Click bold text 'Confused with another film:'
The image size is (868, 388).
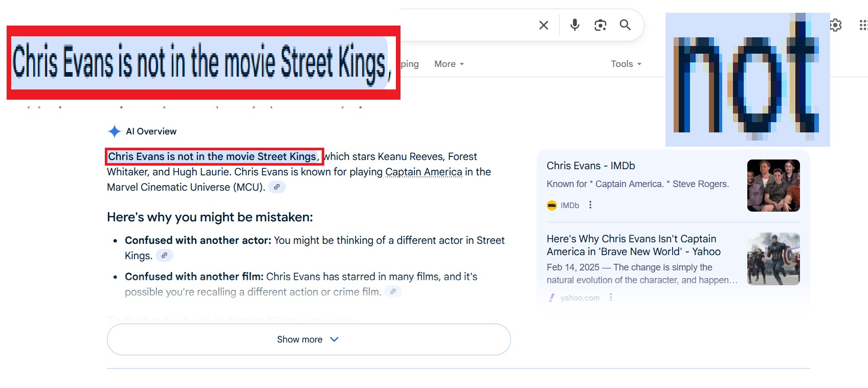[194, 277]
